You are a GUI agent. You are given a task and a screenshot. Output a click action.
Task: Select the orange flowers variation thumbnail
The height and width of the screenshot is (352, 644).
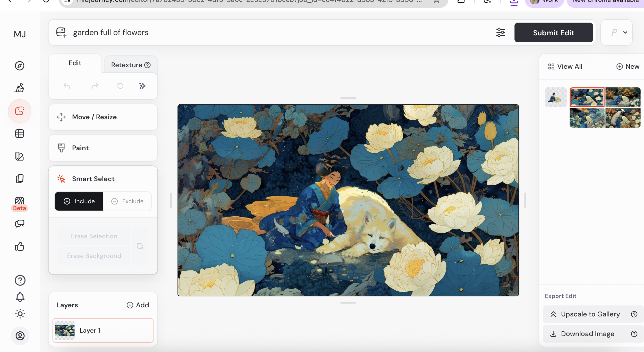click(x=623, y=97)
